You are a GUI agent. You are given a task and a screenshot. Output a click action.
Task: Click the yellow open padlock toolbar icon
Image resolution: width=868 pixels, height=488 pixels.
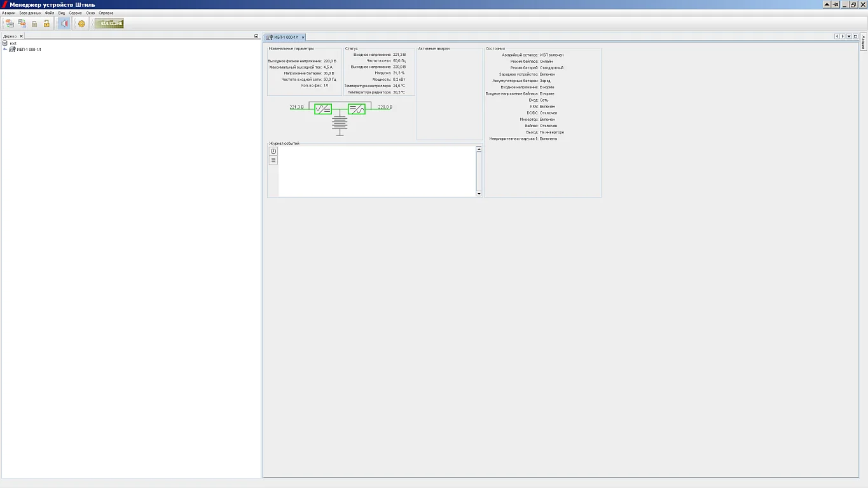point(46,24)
